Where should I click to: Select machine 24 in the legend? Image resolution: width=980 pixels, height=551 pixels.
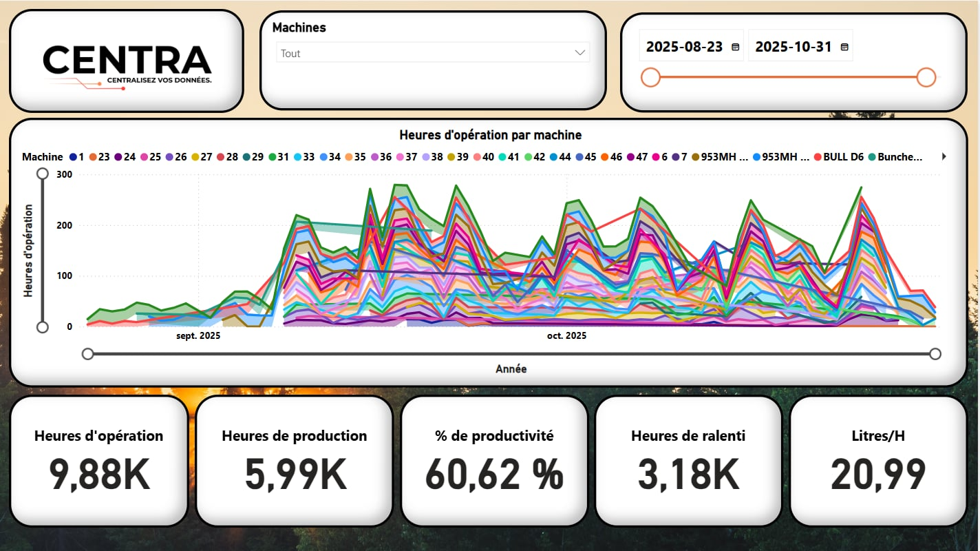pos(125,156)
